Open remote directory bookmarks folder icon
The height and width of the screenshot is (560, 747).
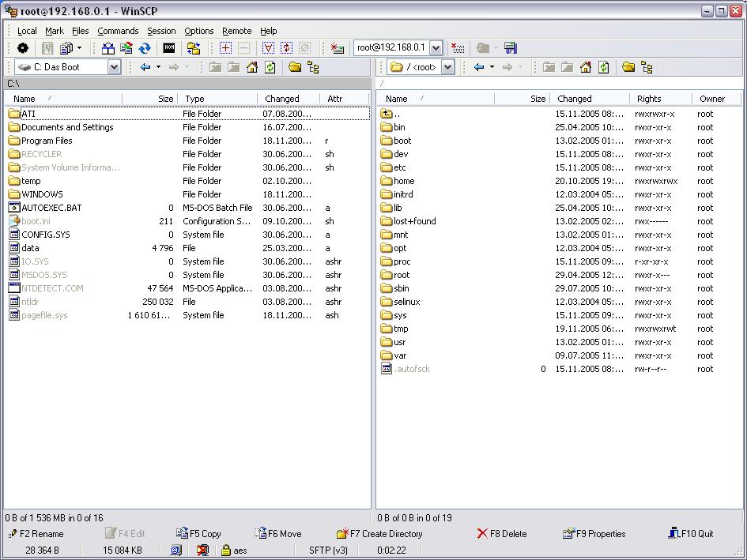tap(628, 67)
